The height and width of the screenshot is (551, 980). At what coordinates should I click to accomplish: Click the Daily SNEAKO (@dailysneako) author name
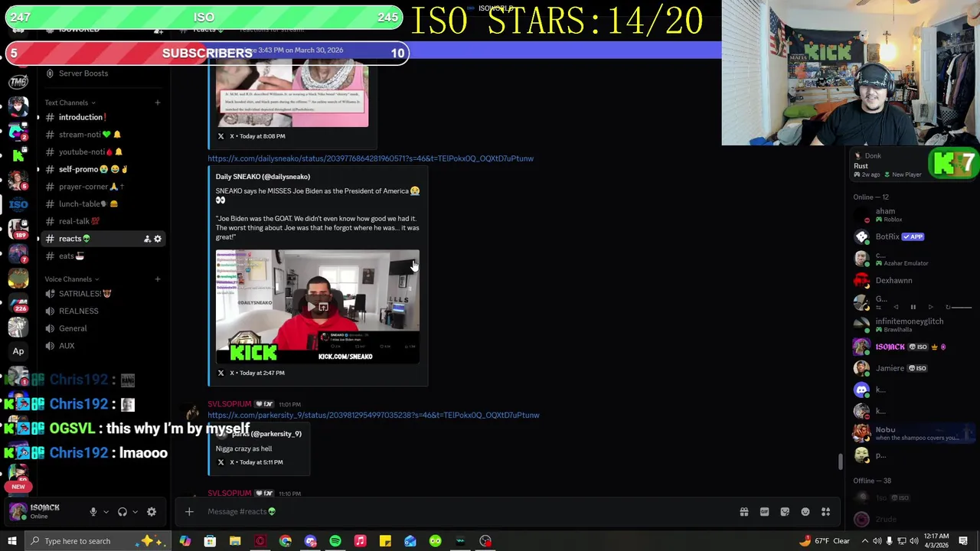(x=263, y=177)
